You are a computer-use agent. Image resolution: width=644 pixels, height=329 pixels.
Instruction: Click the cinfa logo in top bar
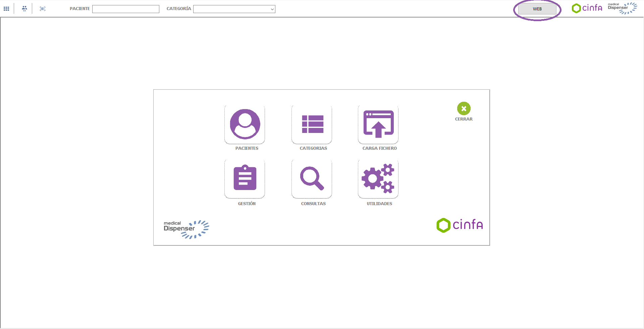[587, 8]
